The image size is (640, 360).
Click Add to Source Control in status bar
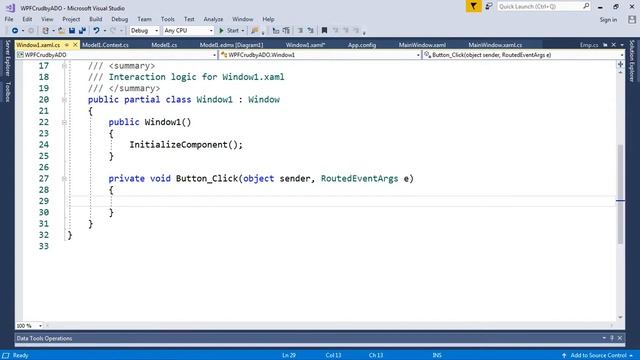click(598, 356)
